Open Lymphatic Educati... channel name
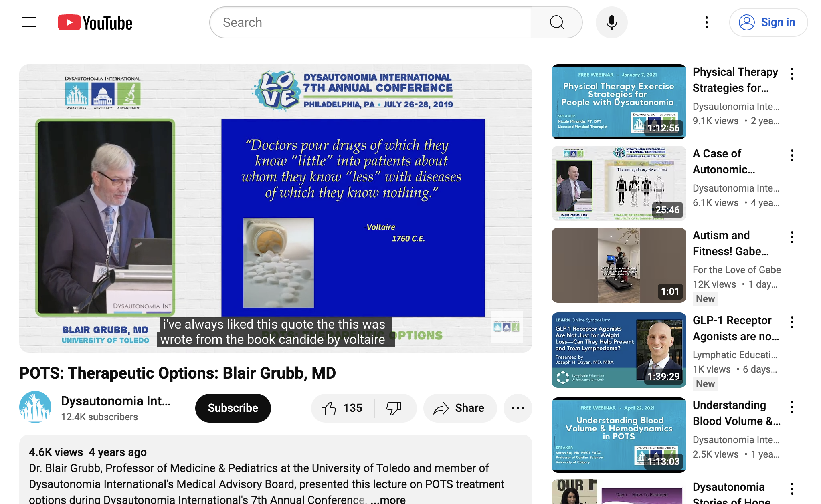Image resolution: width=821 pixels, height=504 pixels. (735, 355)
